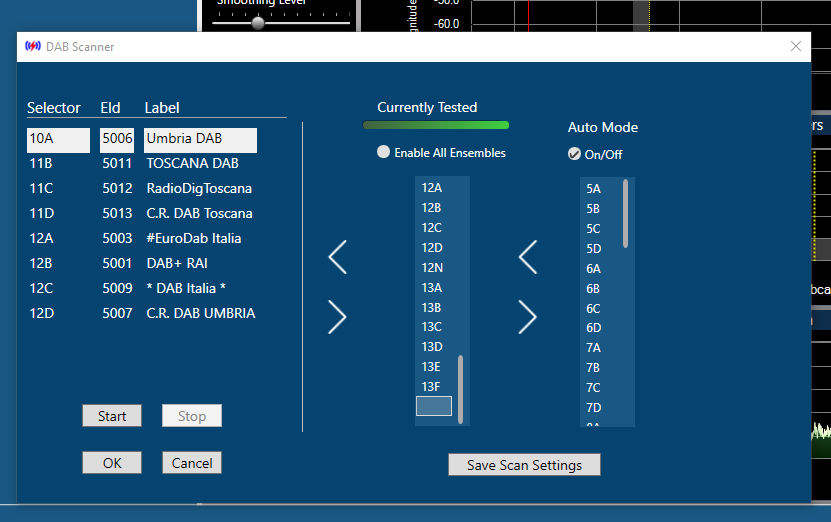
Task: Select 6D in the Auto Mode list
Action: point(594,328)
